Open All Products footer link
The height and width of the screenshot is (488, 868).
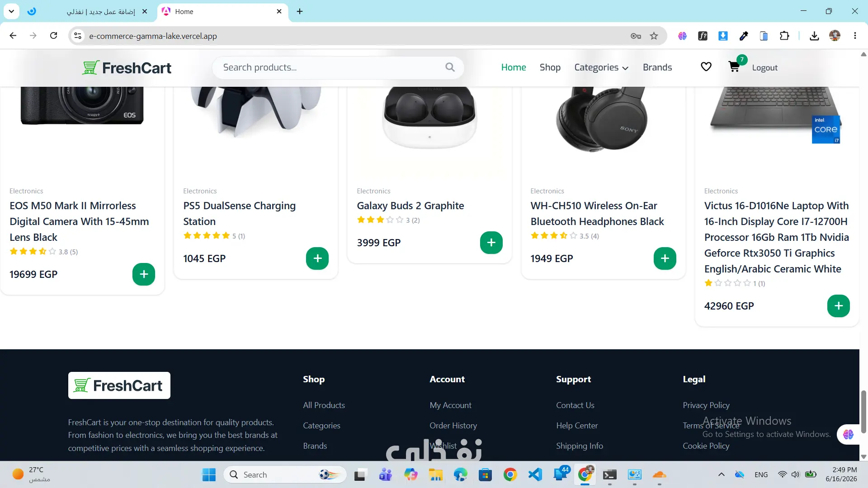(324, 405)
